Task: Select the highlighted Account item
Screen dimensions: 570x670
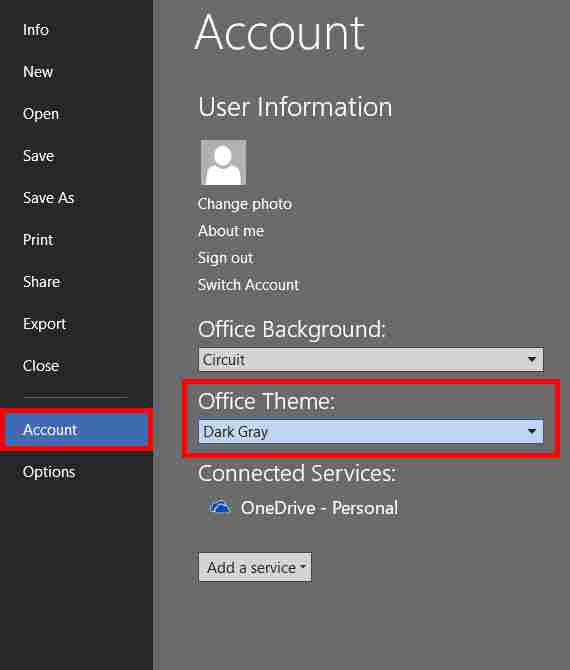Action: (76, 429)
